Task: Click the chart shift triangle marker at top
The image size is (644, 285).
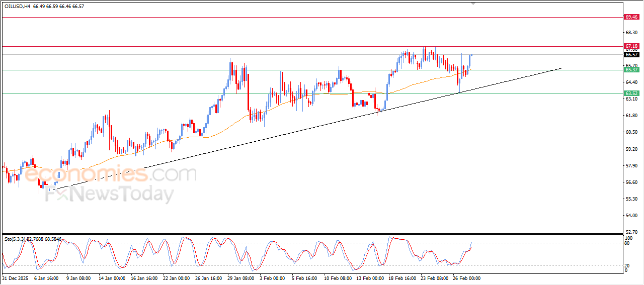Action: 473,3
